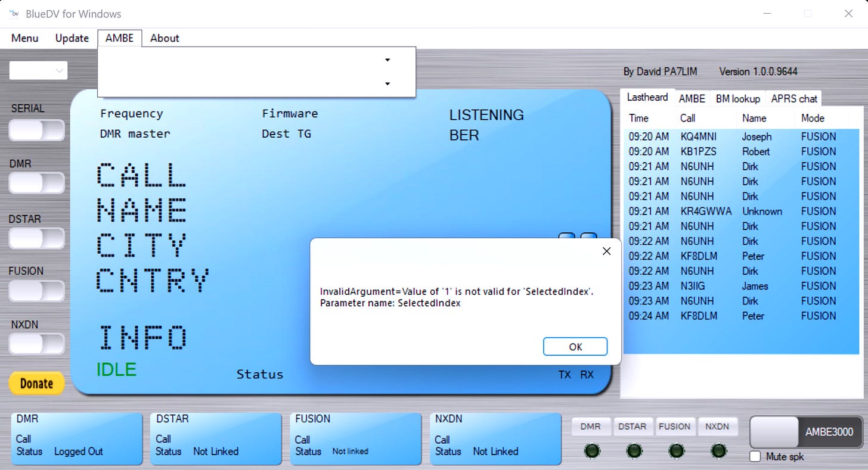Viewport: 868px width, 470px height.
Task: Toggle the SERIAL switch on
Action: click(x=36, y=130)
